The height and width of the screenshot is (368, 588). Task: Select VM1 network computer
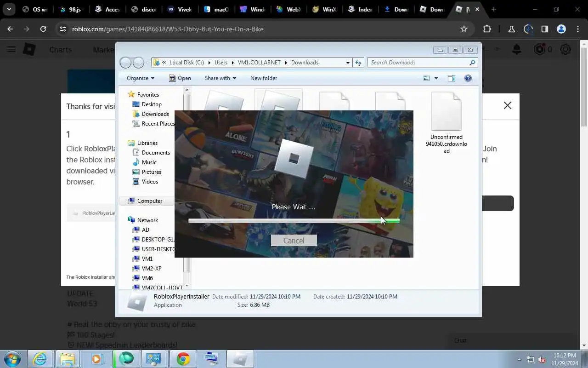[147, 259]
